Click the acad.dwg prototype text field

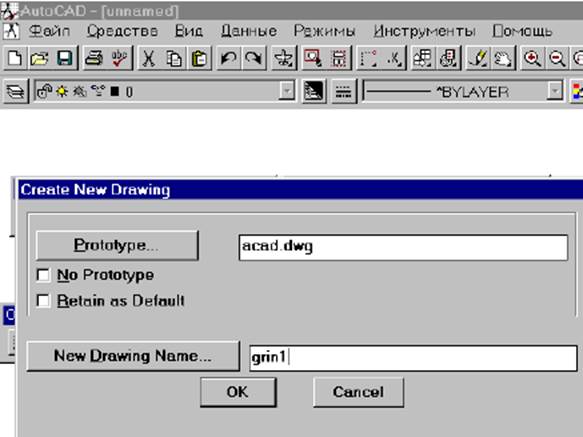click(x=403, y=247)
